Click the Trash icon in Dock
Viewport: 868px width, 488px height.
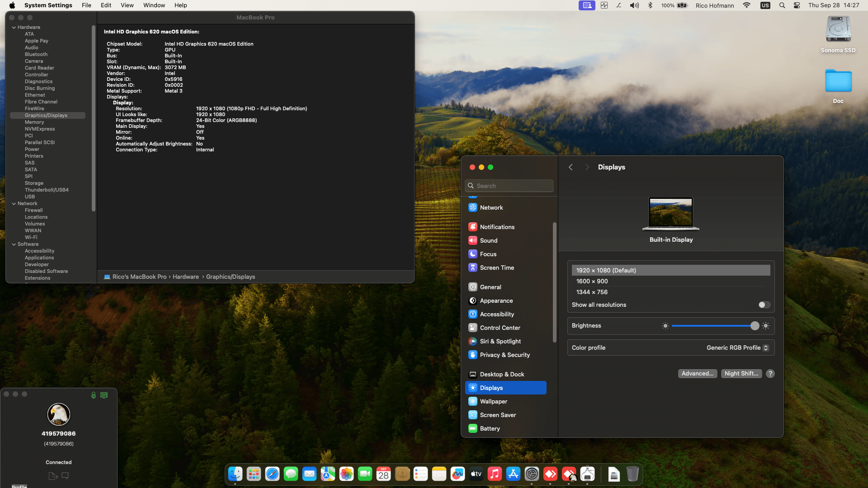point(632,474)
